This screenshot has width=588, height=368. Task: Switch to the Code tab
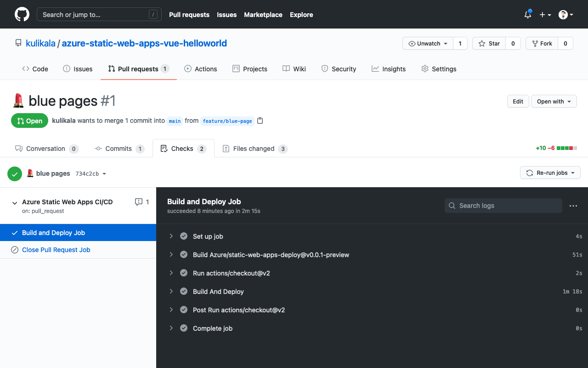(35, 69)
